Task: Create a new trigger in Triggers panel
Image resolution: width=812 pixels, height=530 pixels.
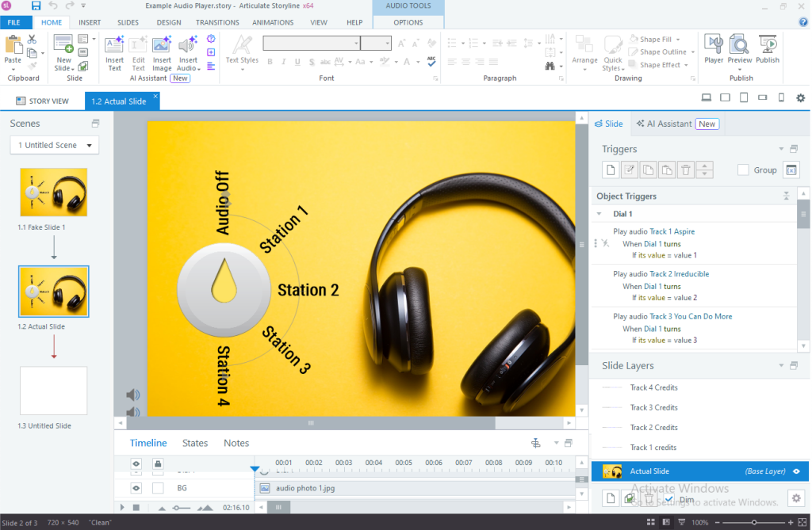Action: tap(611, 170)
